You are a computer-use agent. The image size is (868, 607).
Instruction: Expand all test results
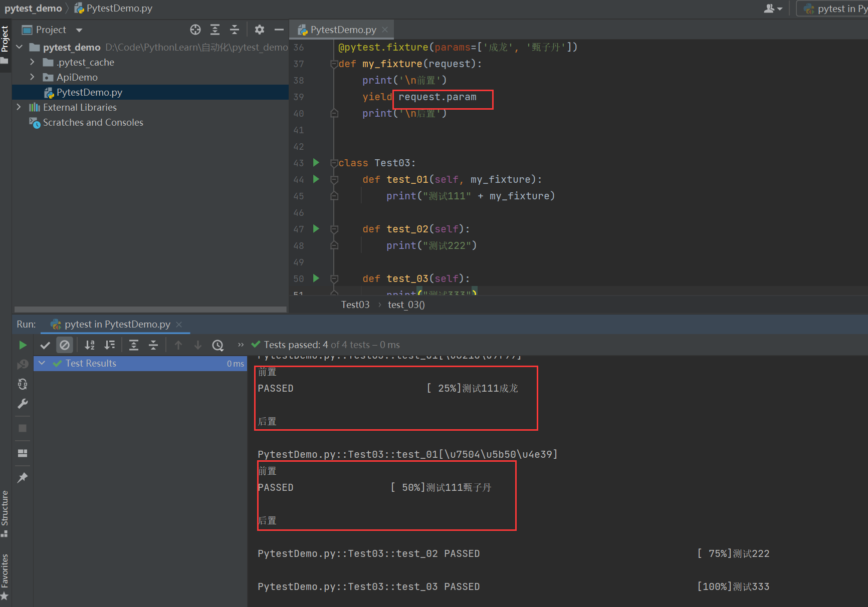coord(134,345)
